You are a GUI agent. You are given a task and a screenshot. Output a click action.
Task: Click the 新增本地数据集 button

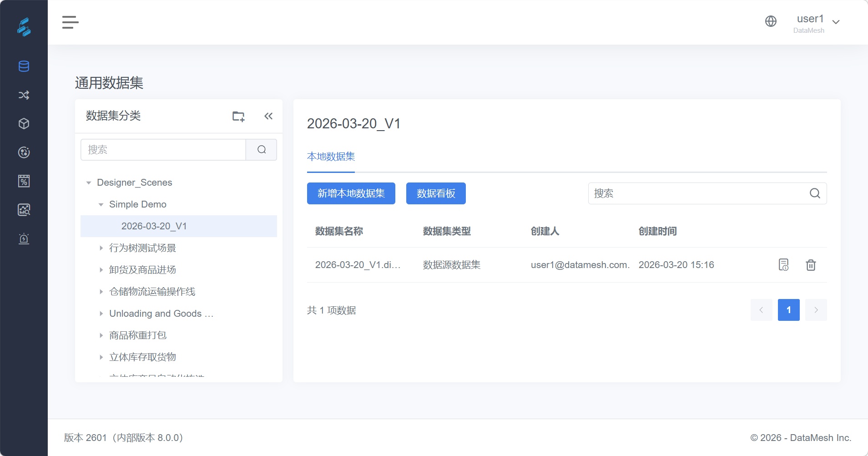[351, 193]
